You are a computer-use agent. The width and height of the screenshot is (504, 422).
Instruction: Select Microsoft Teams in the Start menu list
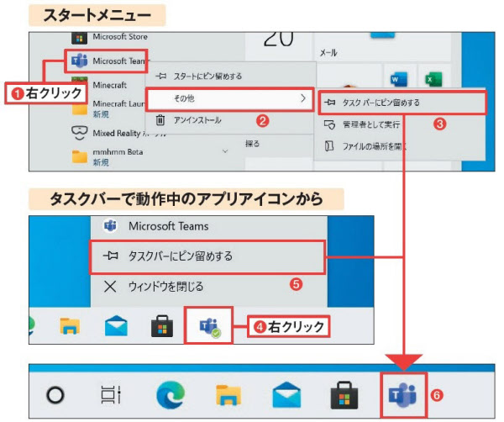click(x=108, y=61)
